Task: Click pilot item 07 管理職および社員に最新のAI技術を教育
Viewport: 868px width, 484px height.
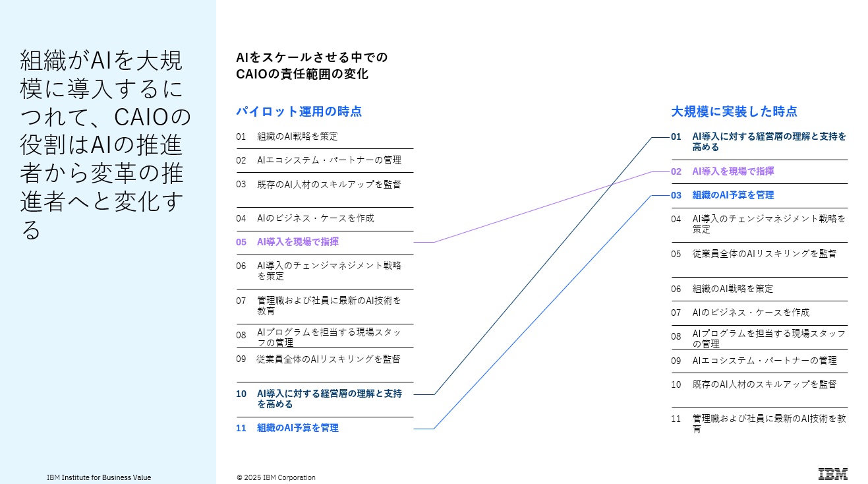Action: click(x=328, y=305)
